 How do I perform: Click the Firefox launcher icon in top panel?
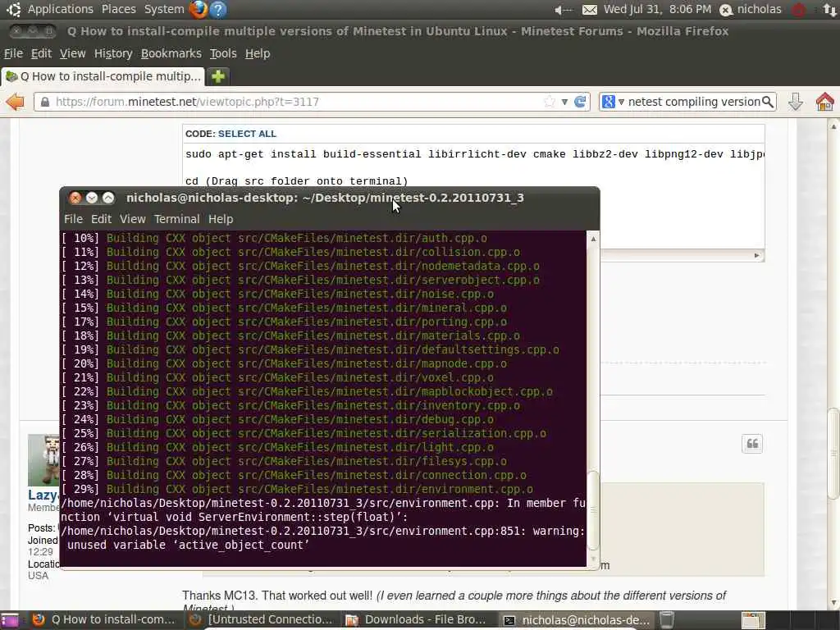click(199, 9)
